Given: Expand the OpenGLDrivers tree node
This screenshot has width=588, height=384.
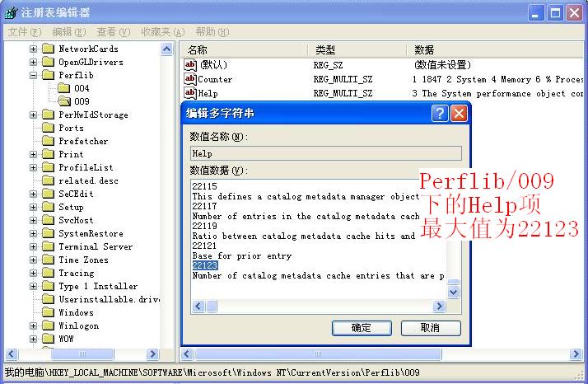Looking at the screenshot, I should (34, 62).
